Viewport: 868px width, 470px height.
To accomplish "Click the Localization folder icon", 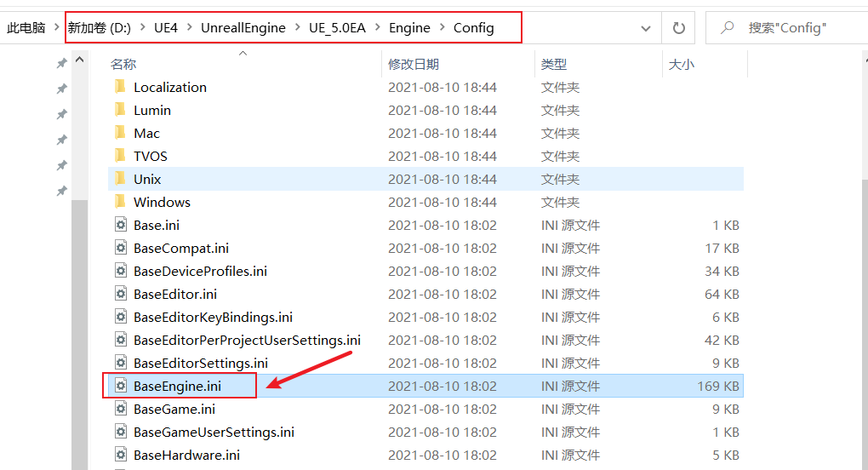I will 120,87.
